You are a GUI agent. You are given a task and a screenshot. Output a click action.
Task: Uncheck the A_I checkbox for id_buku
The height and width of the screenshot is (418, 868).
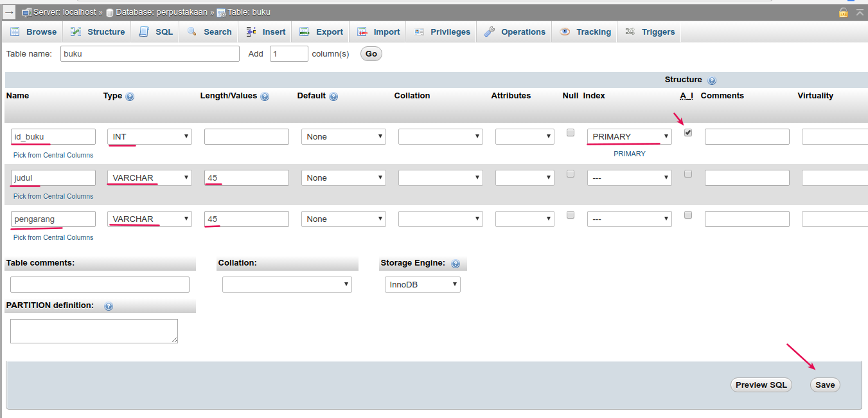coord(688,132)
